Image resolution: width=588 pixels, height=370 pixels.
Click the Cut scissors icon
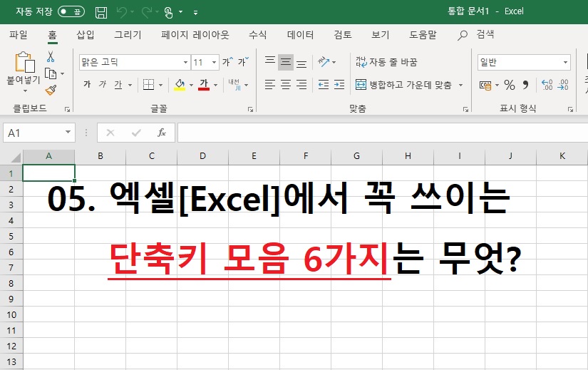tap(51, 56)
